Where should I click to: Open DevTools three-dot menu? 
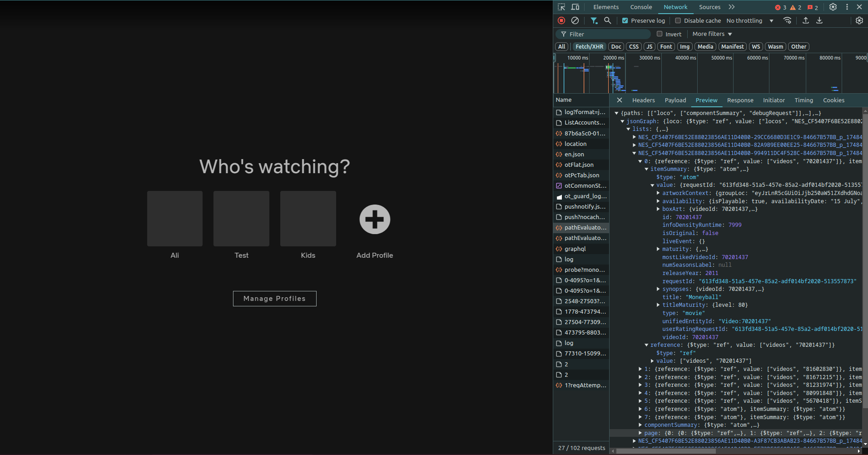click(847, 7)
